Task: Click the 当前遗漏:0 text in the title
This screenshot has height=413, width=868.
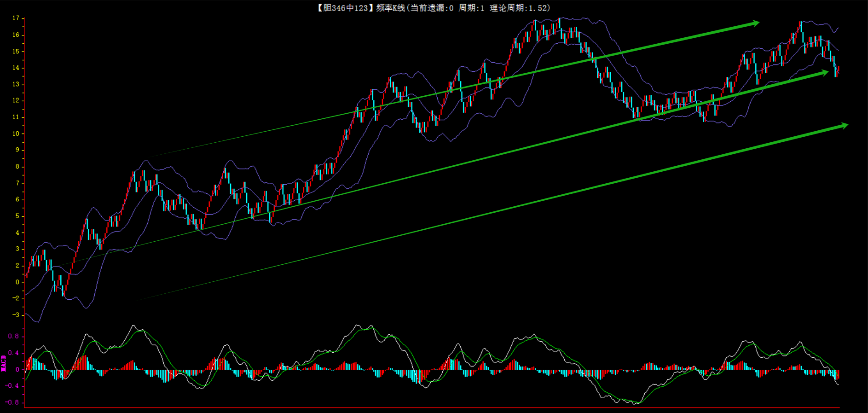Action: (x=432, y=8)
